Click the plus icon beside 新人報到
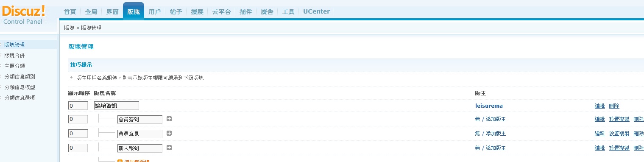This screenshot has width=644, height=162. [169, 148]
